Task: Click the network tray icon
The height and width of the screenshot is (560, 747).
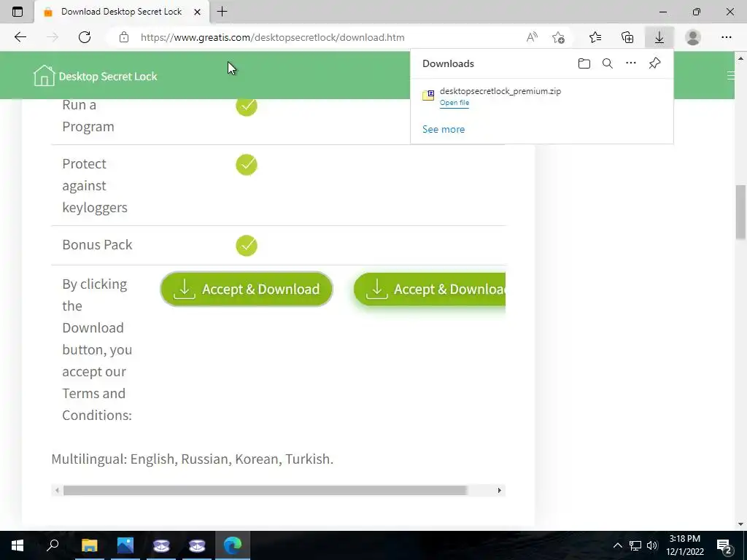Action: [x=635, y=545]
